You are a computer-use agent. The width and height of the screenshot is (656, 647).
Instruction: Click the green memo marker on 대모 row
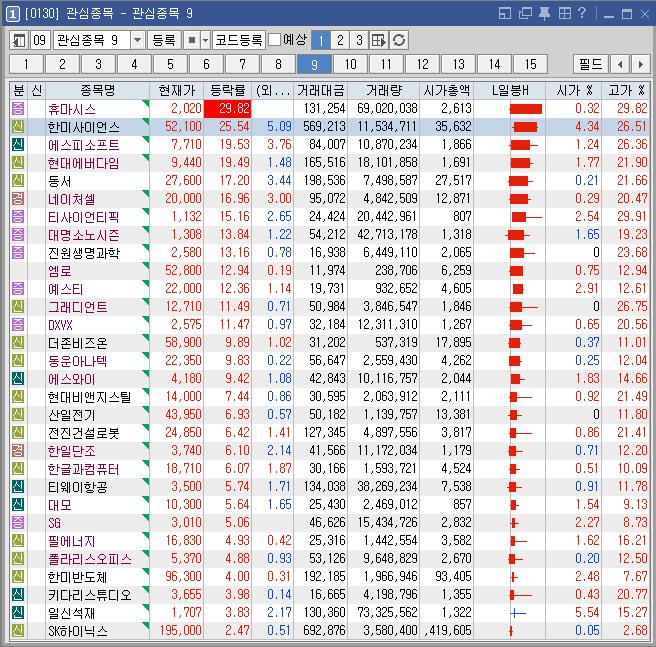tap(146, 499)
